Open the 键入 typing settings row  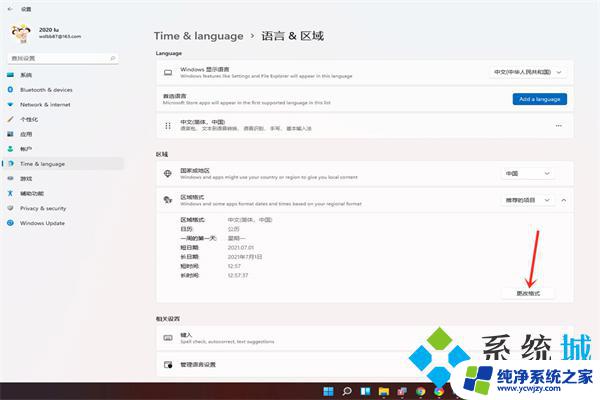tap(360, 337)
